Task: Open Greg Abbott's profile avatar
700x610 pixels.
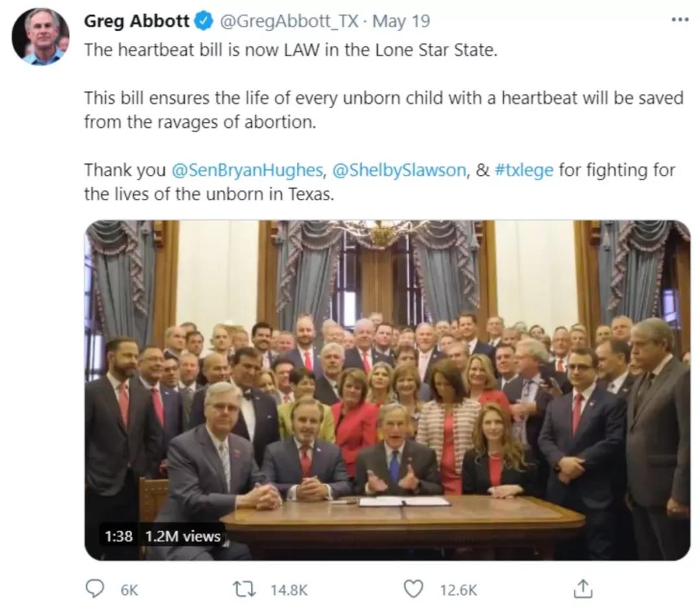Action: click(x=41, y=36)
